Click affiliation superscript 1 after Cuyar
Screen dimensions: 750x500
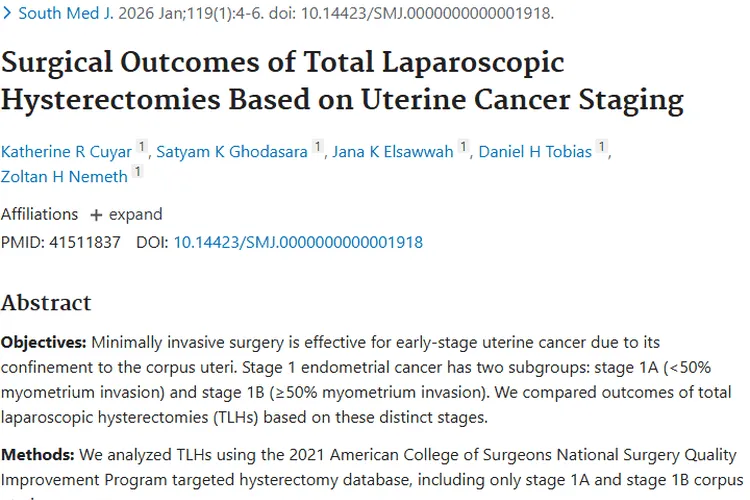(x=143, y=147)
